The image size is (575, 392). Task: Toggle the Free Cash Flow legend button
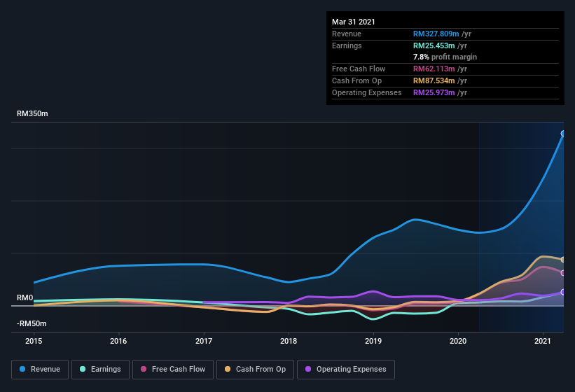(x=173, y=370)
